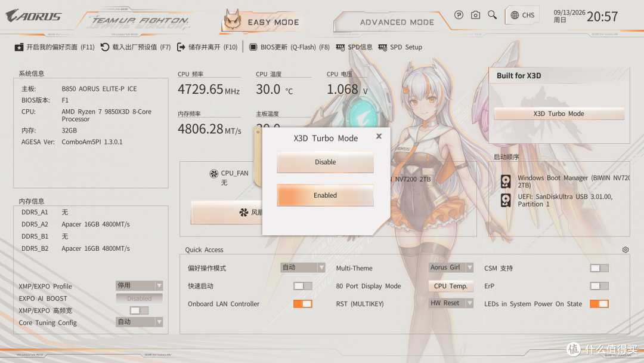Open the RST (MULTIKEY) HW Reset dropdown
Screen dimensions: 644x363
pyautogui.click(x=451, y=303)
